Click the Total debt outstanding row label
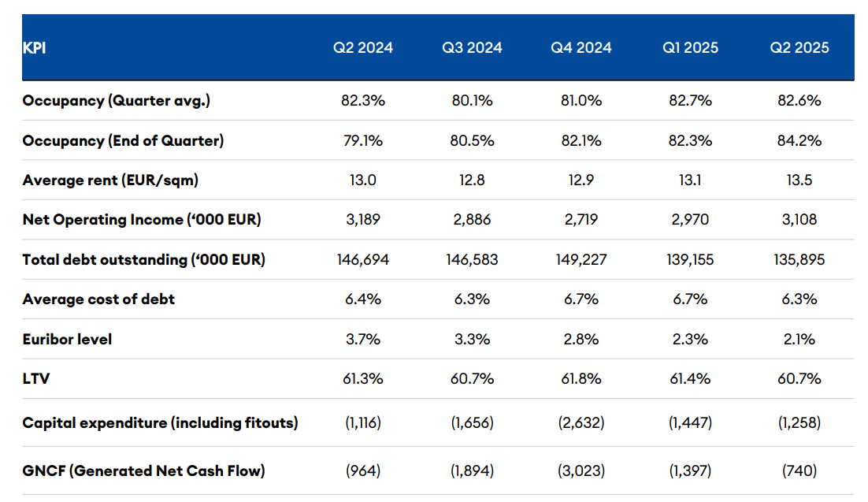Image resolution: width=868 pixels, height=502 pixels. (x=144, y=259)
